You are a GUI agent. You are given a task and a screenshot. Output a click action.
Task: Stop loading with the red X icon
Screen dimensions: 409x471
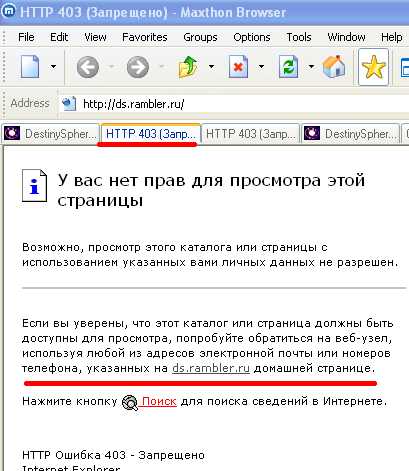[x=238, y=67]
